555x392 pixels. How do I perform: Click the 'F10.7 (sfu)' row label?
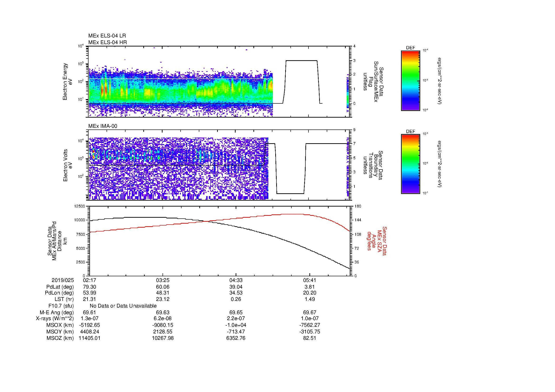[x=61, y=306]
